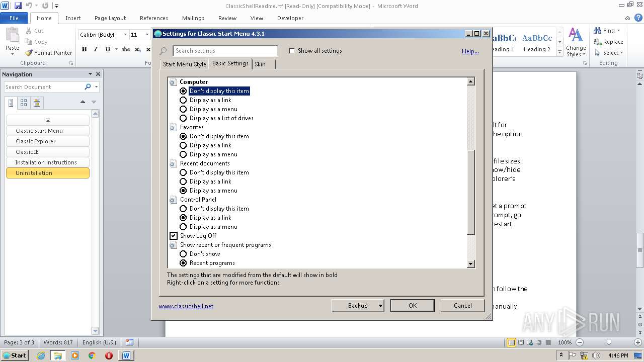Close the Navigation pane
This screenshot has width=644, height=362.
pyautogui.click(x=98, y=74)
